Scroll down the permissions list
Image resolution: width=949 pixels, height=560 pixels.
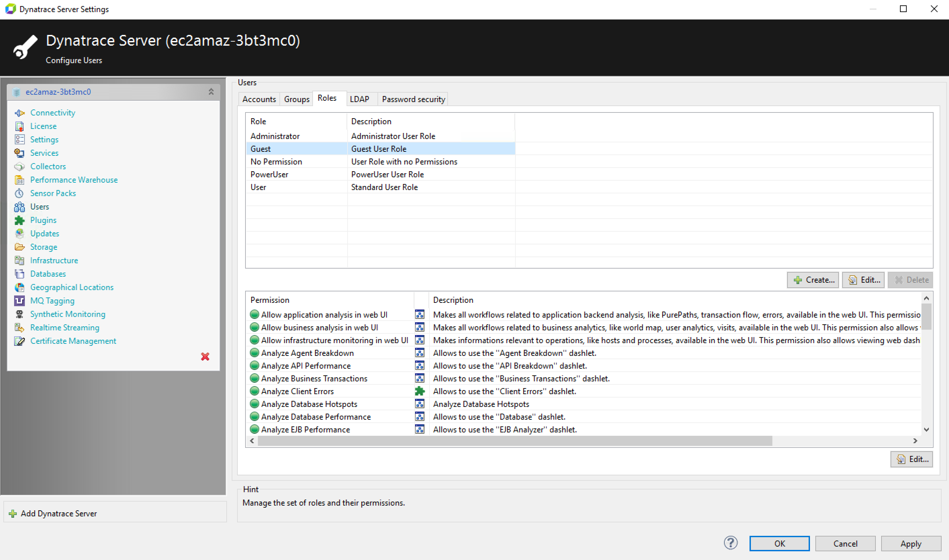point(927,430)
